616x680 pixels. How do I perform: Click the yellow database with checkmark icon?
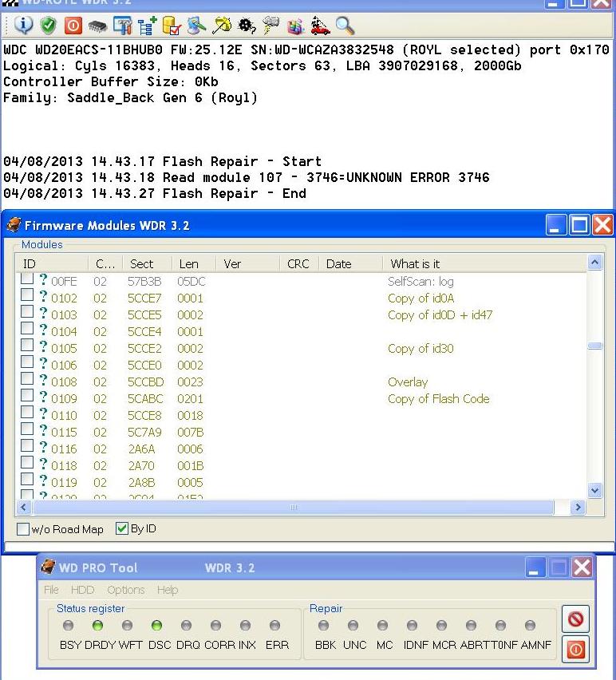[172, 26]
